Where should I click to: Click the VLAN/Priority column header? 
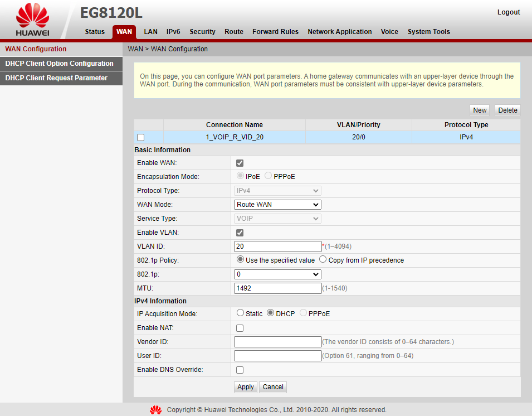pyautogui.click(x=359, y=124)
